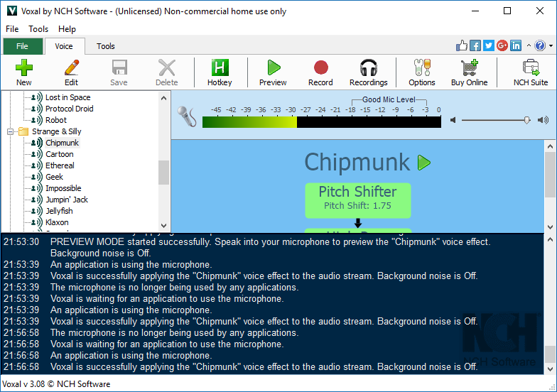Image resolution: width=557 pixels, height=392 pixels.
Task: Click the New voice plus icon
Action: (x=24, y=67)
